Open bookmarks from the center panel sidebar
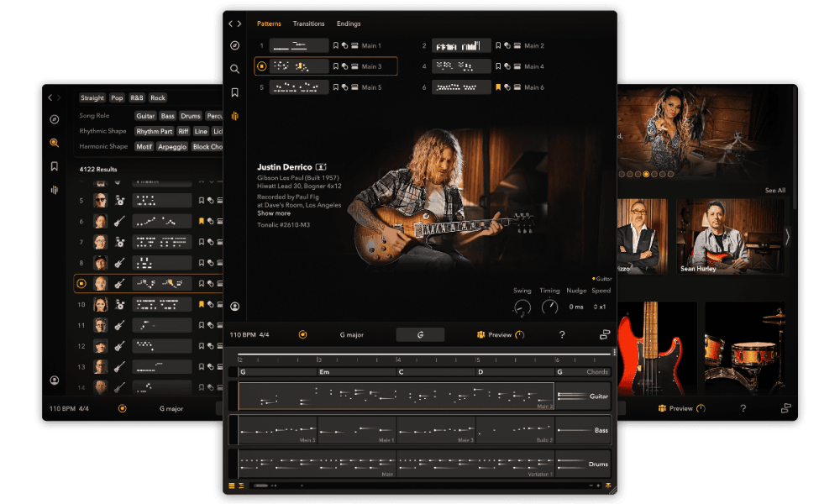The width and height of the screenshot is (840, 504). [x=235, y=92]
